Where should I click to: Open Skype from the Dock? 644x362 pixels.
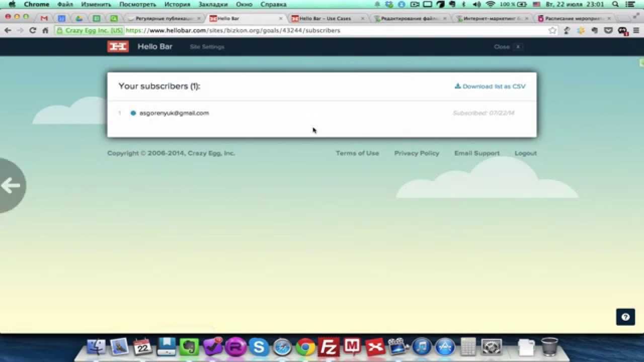259,347
